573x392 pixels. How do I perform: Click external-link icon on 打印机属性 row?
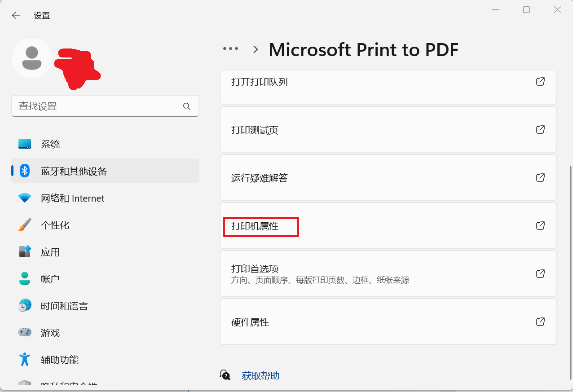[541, 226]
